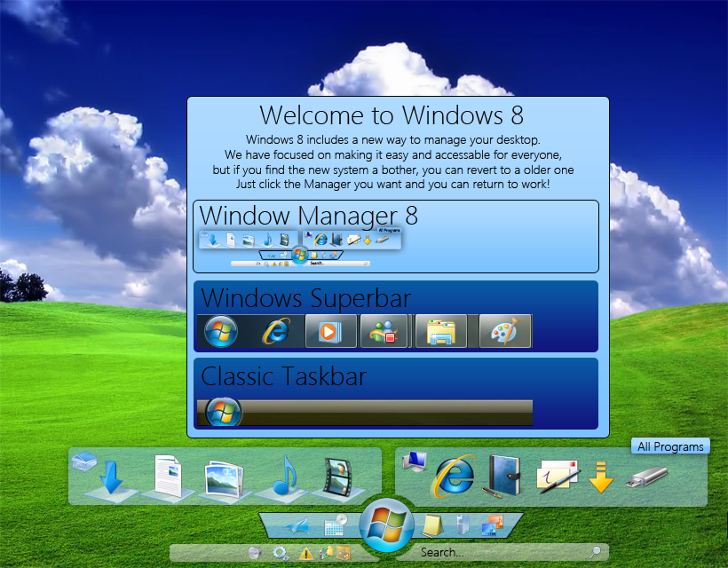
Task: Open the mail envelope icon in dock
Action: (558, 476)
